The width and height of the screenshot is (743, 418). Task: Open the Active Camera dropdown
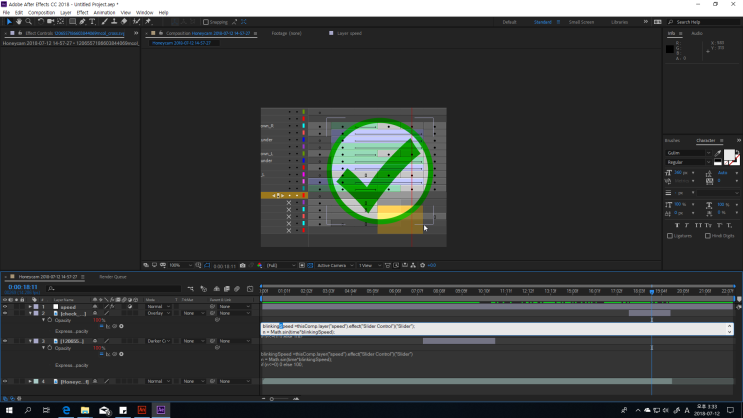[335, 265]
